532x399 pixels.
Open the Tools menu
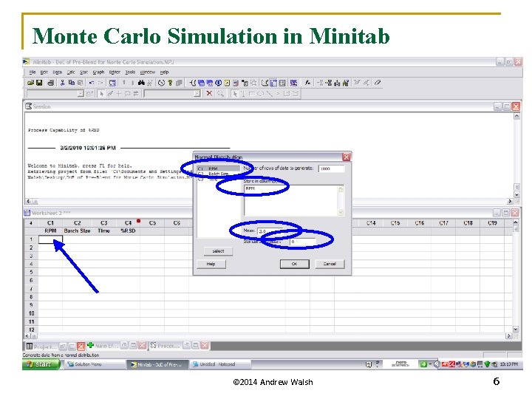[130, 72]
